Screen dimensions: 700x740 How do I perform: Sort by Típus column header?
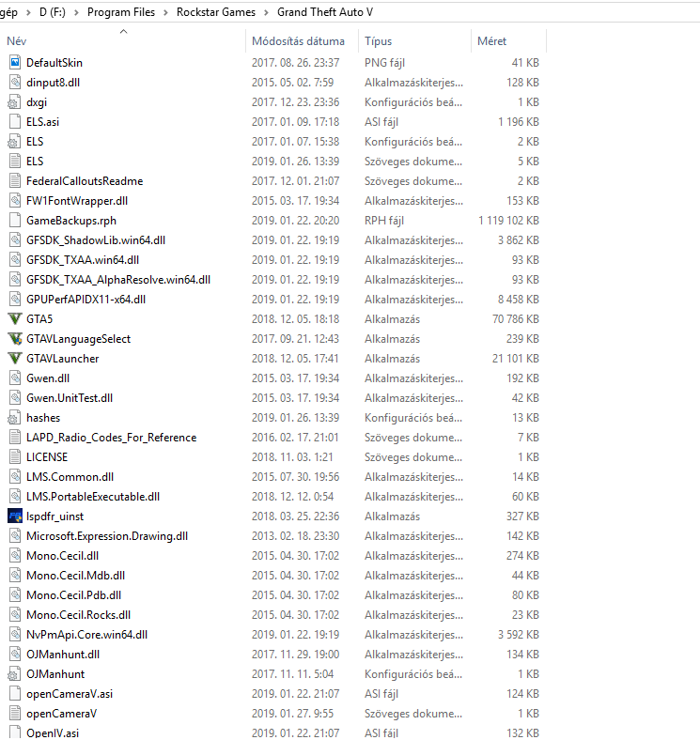379,41
